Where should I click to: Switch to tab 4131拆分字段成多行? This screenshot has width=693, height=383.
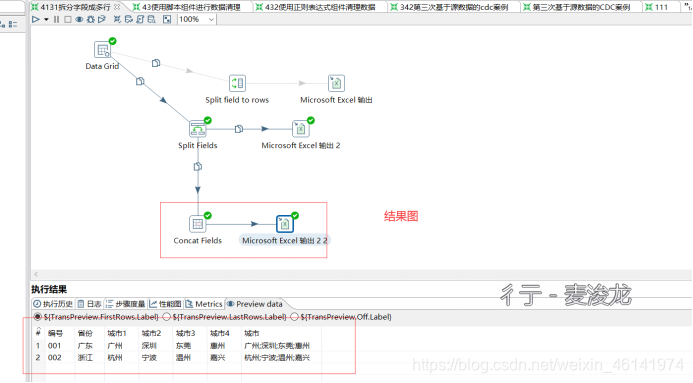[75, 7]
